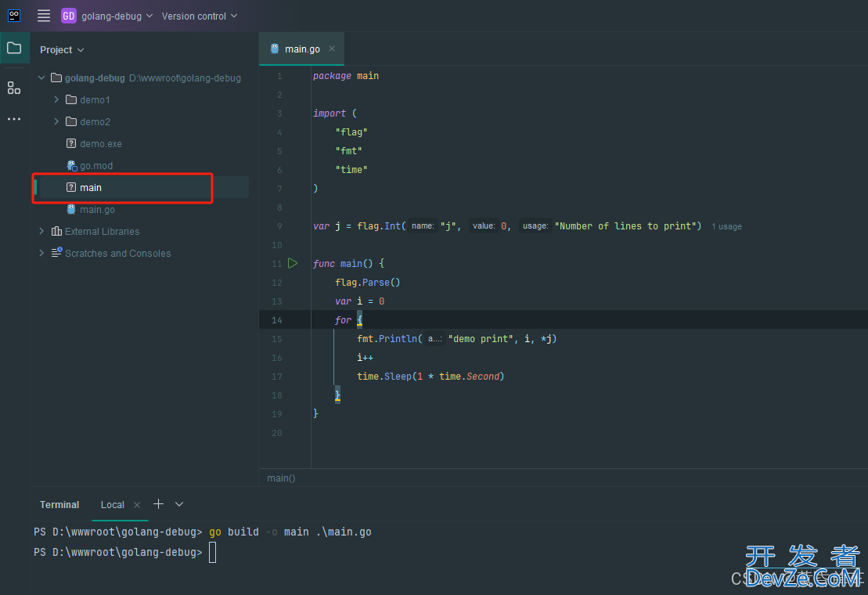The width and height of the screenshot is (868, 595).
Task: Expand Scratches and Consoles node
Action: click(x=41, y=253)
